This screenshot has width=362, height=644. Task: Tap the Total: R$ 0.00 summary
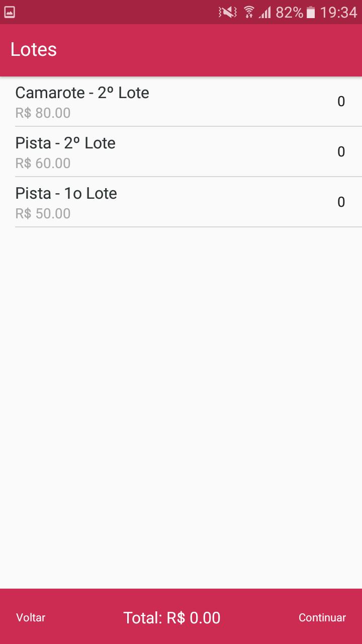[172, 618]
